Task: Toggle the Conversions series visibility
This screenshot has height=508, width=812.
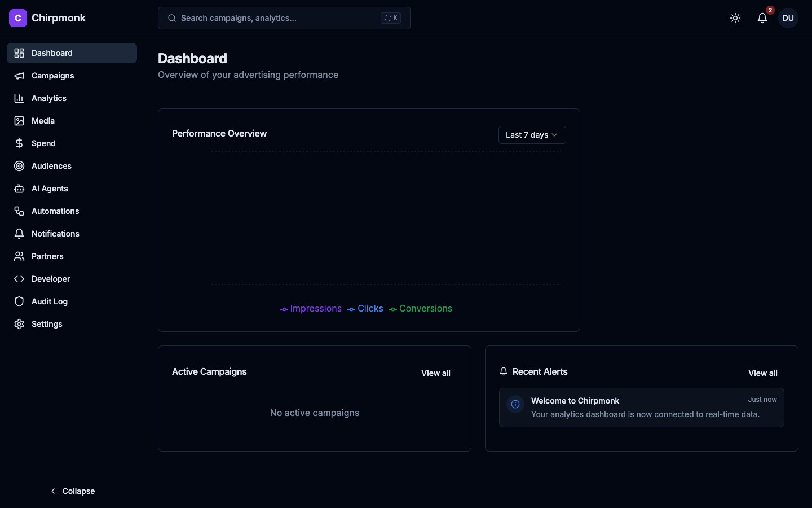Action: [x=420, y=309]
